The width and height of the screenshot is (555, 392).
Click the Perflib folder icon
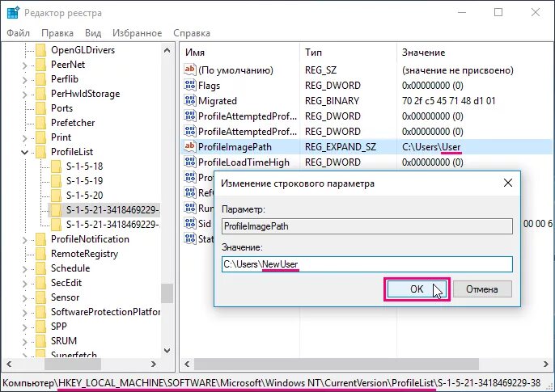[41, 79]
